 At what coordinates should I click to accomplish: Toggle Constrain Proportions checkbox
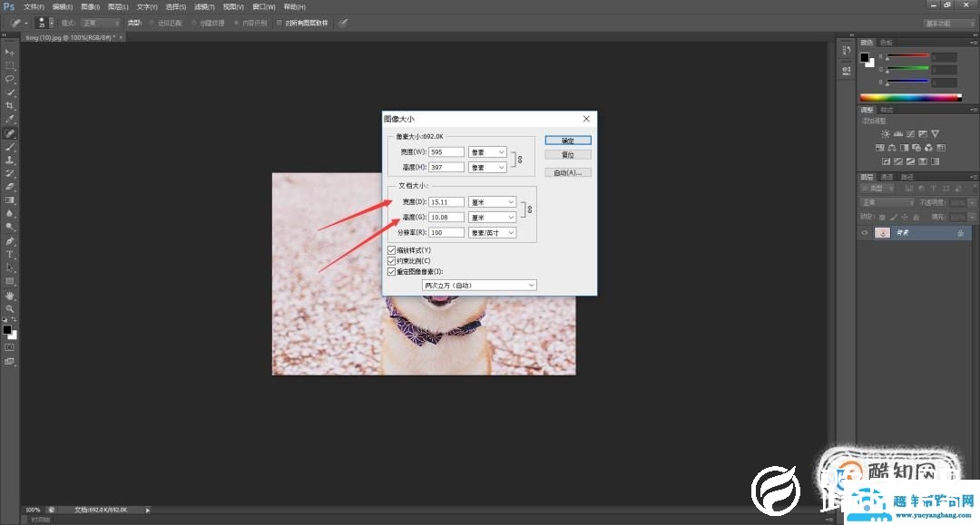click(392, 260)
